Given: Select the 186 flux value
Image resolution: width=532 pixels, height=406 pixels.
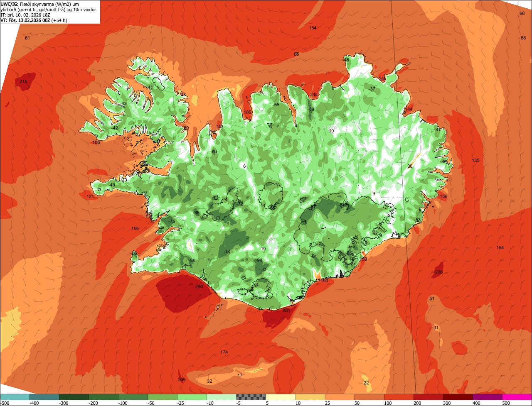Looking at the screenshot, I should click(247, 112).
